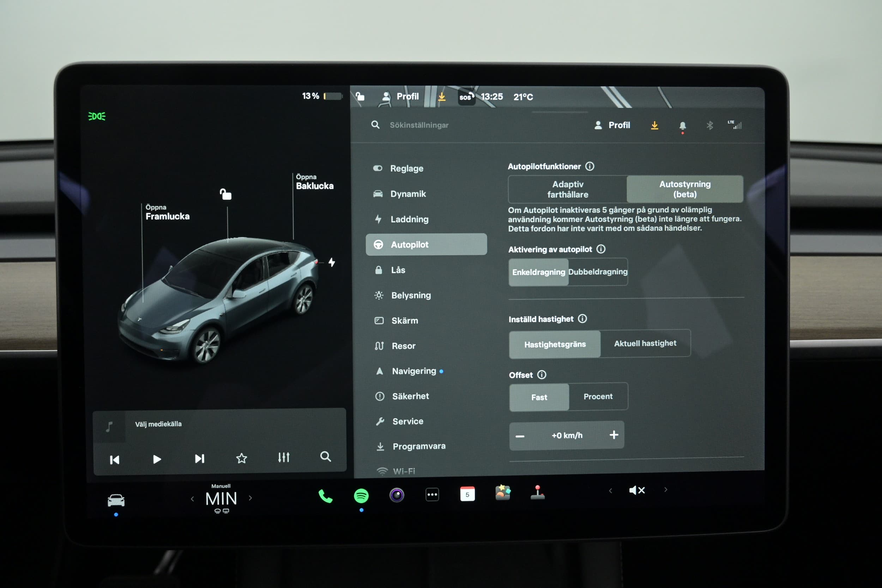Open Profil in top status bar
882x588 pixels.
(x=400, y=97)
